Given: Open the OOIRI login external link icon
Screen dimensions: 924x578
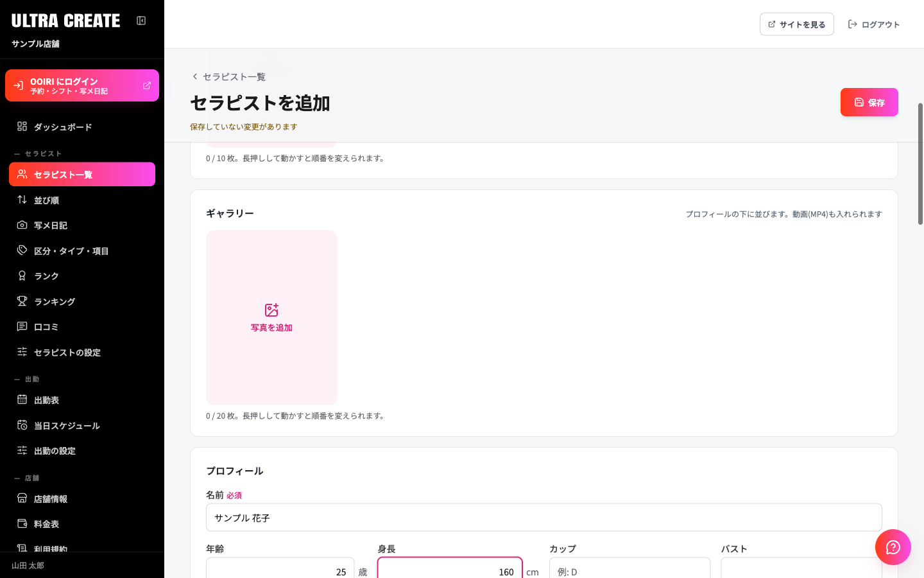Looking at the screenshot, I should 147,85.
